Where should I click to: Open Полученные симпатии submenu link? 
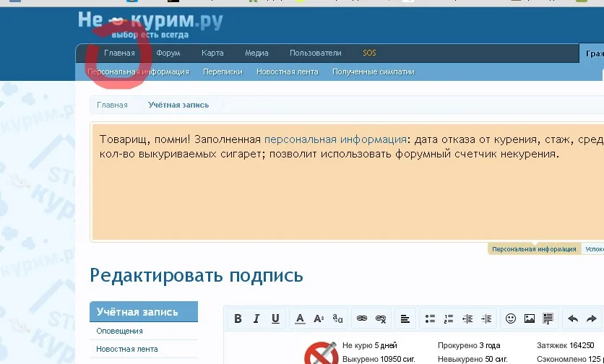pos(374,72)
